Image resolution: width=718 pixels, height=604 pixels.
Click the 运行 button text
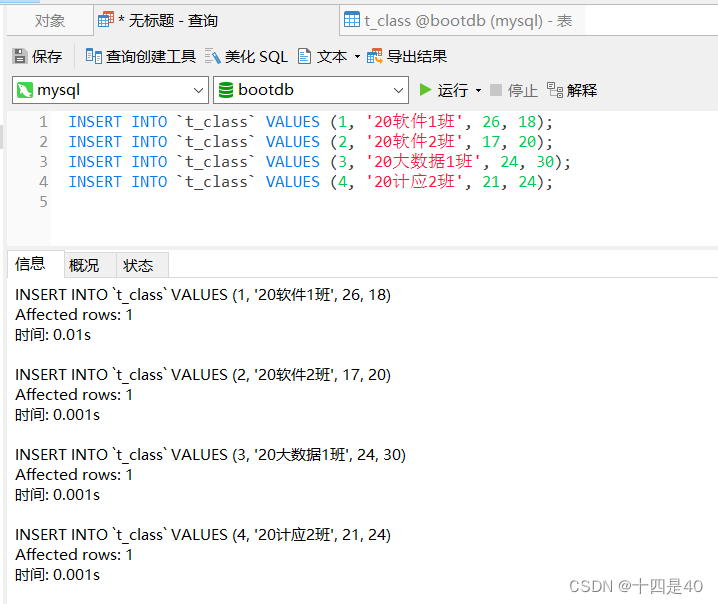tap(452, 90)
